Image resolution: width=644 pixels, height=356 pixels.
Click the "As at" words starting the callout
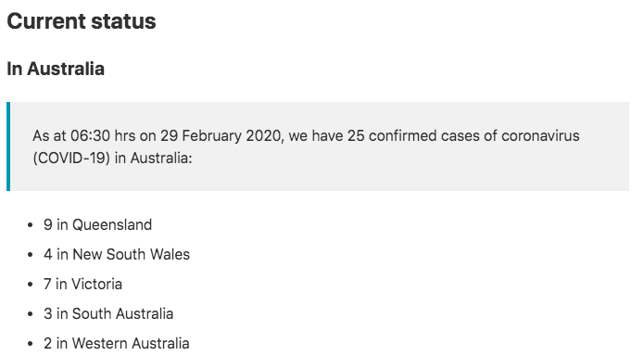(x=49, y=135)
